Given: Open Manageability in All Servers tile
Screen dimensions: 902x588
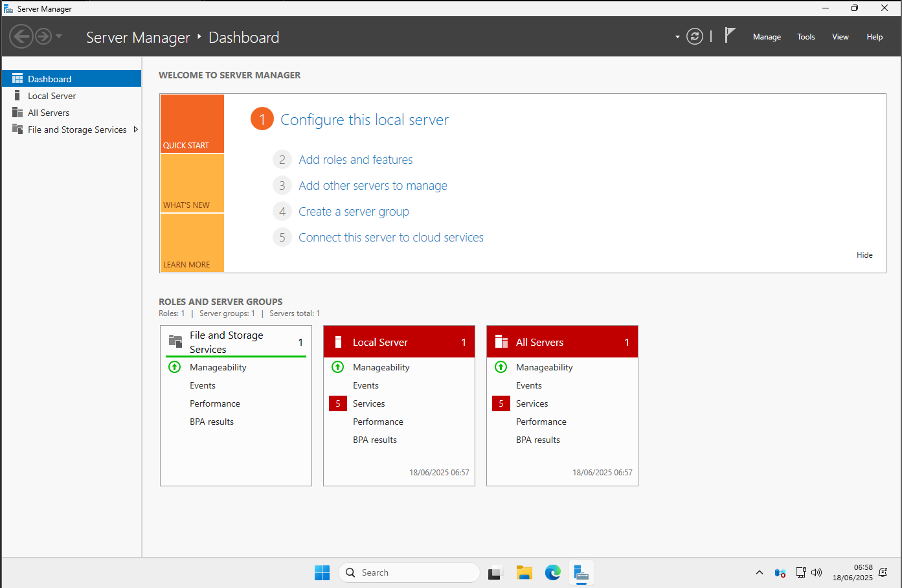Looking at the screenshot, I should pyautogui.click(x=545, y=367).
